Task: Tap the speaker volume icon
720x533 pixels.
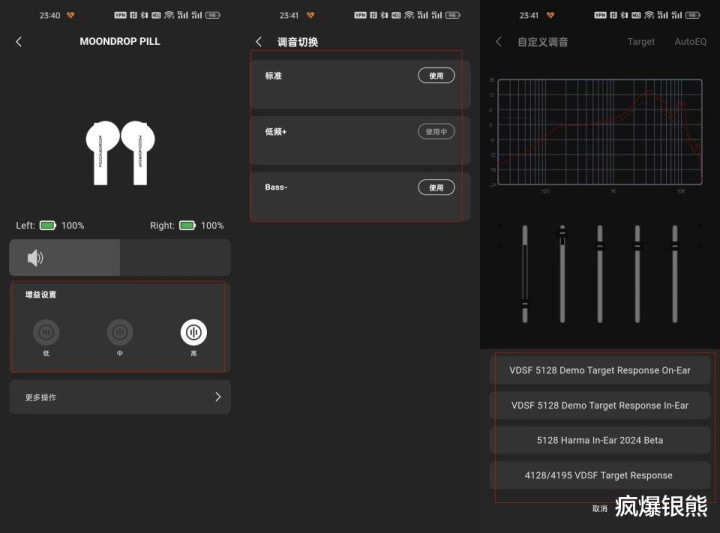Action: pos(35,258)
